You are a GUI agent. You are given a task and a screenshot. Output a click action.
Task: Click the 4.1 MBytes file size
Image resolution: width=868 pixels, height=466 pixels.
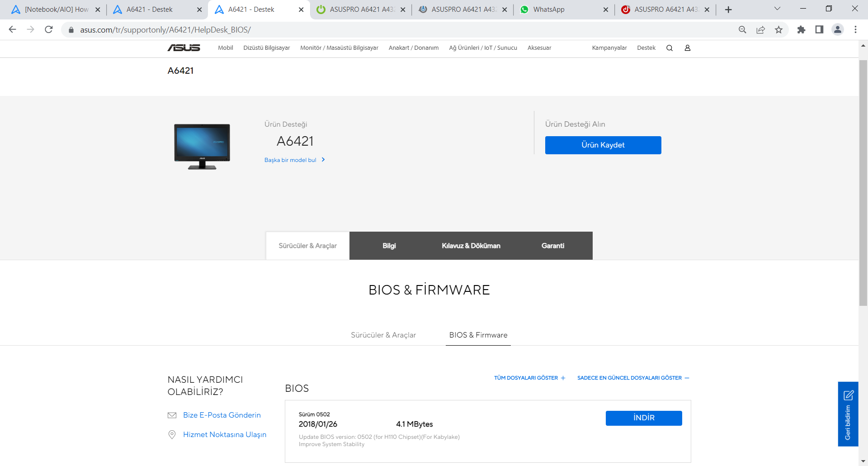[x=415, y=424]
